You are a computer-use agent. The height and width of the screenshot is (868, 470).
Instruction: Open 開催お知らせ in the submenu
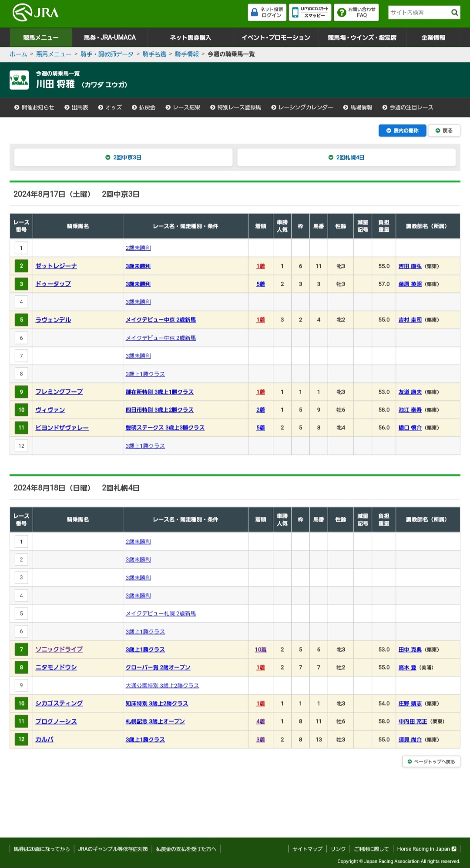coord(34,107)
